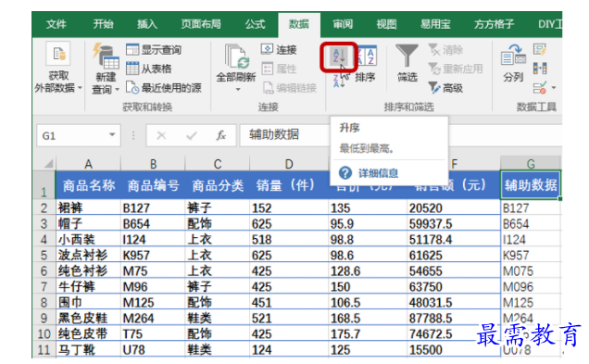Open the 易用宝 tab
The height and width of the screenshot is (364, 589).
click(435, 24)
